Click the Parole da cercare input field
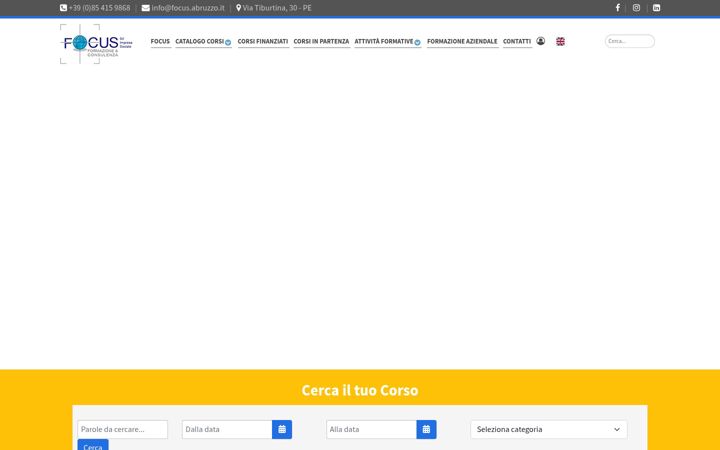 pyautogui.click(x=123, y=429)
